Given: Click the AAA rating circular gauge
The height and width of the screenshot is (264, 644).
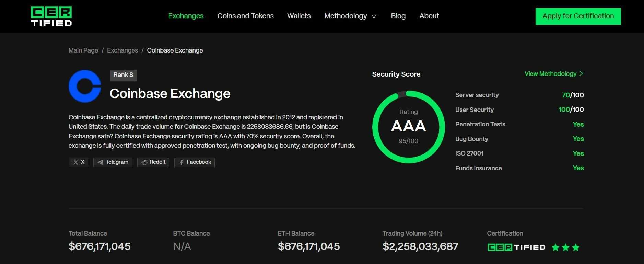Looking at the screenshot, I should [409, 127].
